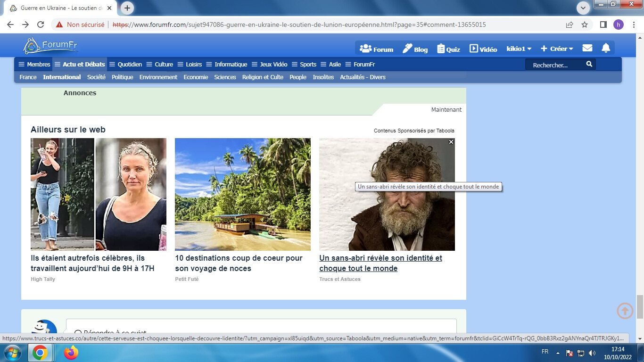
Task: Open the notifications bell icon
Action: [606, 49]
